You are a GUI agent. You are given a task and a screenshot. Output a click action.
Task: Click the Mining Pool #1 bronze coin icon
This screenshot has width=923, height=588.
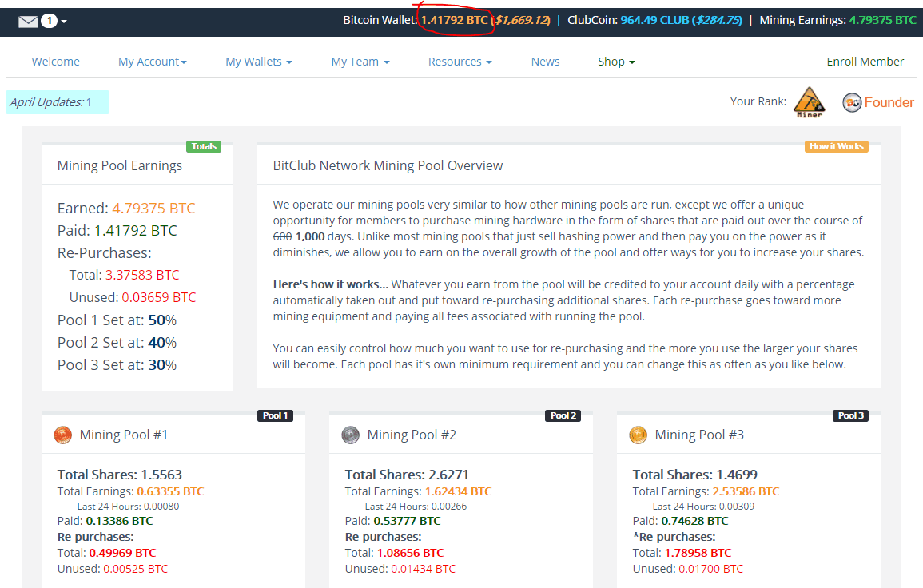(63, 435)
